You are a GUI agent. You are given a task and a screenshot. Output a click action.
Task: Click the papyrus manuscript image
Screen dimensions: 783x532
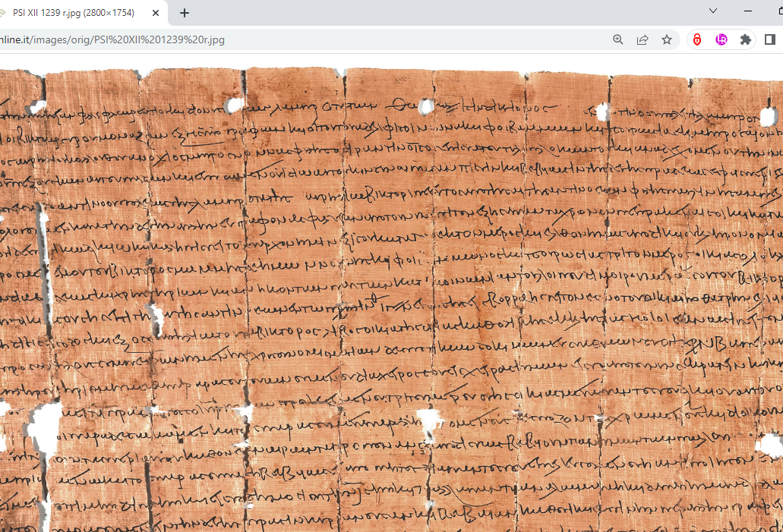point(392,300)
